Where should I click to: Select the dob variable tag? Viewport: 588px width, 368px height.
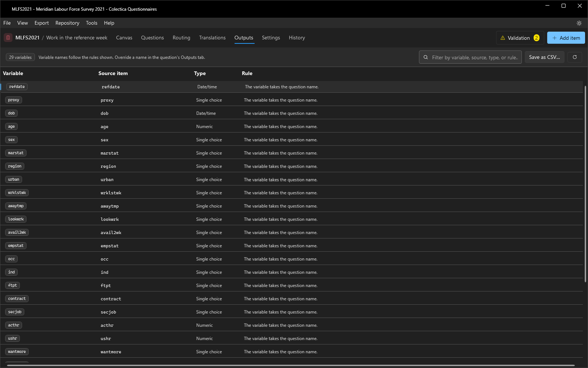click(x=11, y=113)
